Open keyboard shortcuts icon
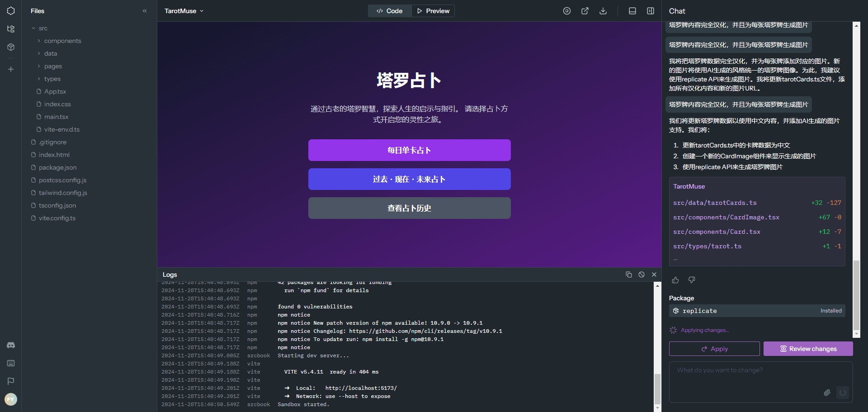The image size is (868, 412). point(11,363)
